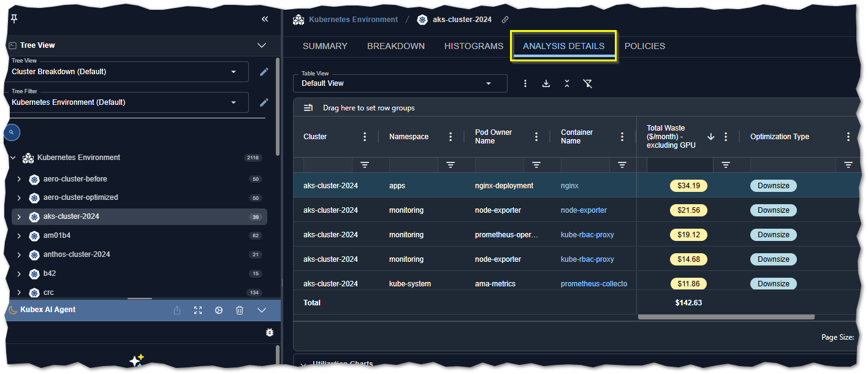Screen dimensions: 868x374
Task: Collapse the Kubex AI Agent panel
Action: (x=262, y=310)
